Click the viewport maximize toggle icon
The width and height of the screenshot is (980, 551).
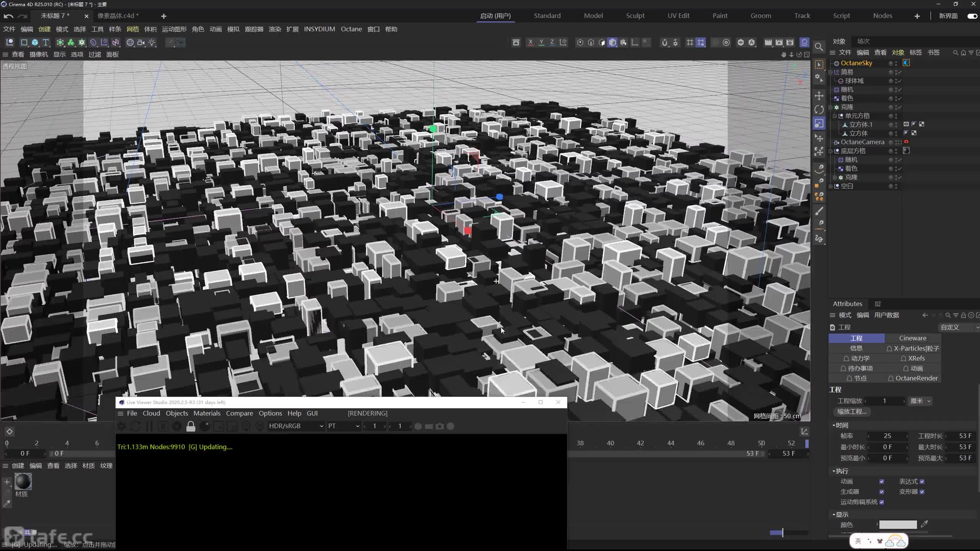(x=807, y=55)
